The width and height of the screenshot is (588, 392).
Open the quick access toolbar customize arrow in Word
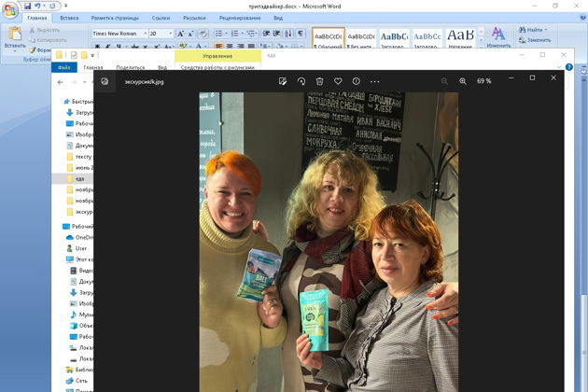point(65,6)
